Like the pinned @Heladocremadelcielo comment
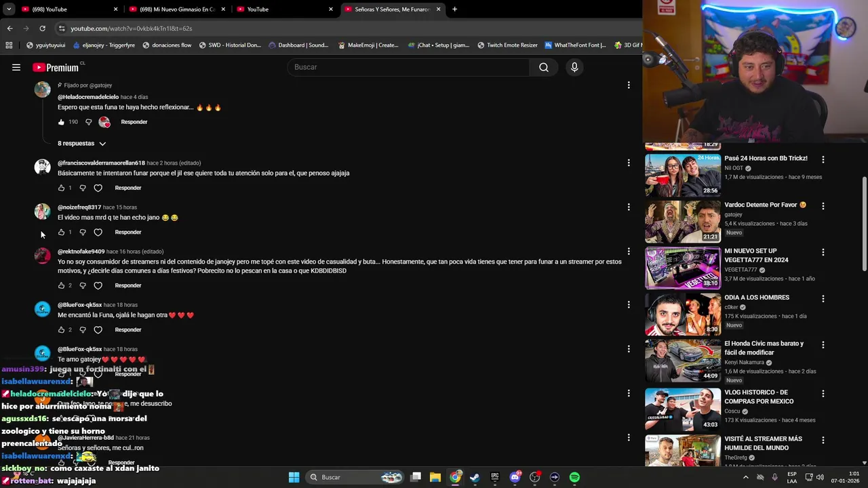 coord(61,122)
